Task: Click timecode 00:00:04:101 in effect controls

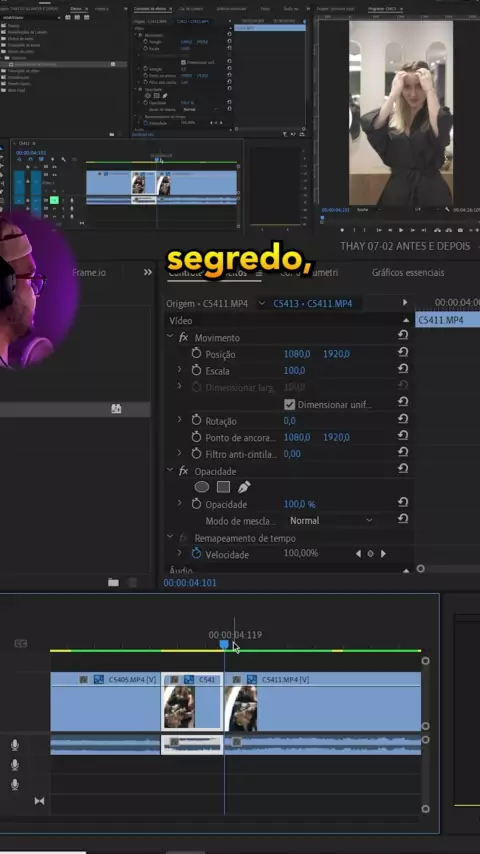Action: 190,583
